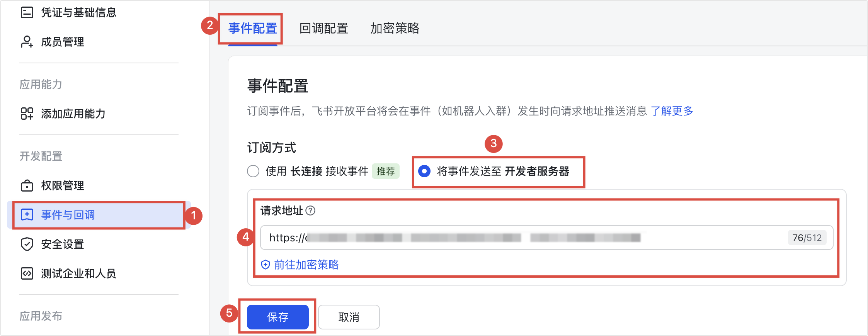The height and width of the screenshot is (336, 868).
Task: Click the blue 保存 button
Action: [278, 317]
